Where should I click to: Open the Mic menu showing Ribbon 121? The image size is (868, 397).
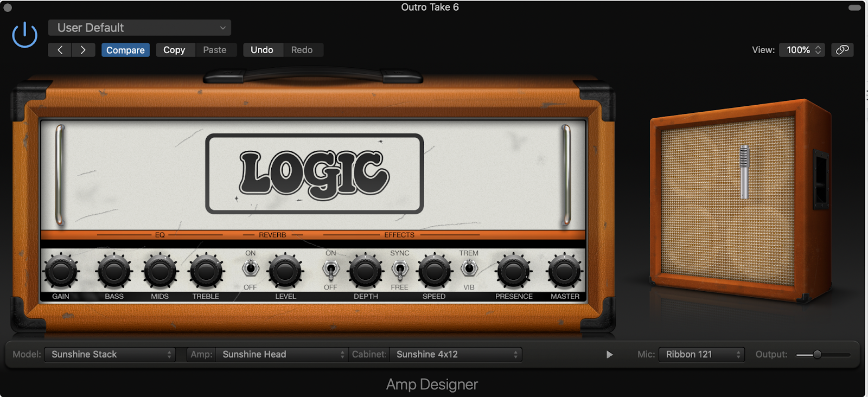point(701,354)
